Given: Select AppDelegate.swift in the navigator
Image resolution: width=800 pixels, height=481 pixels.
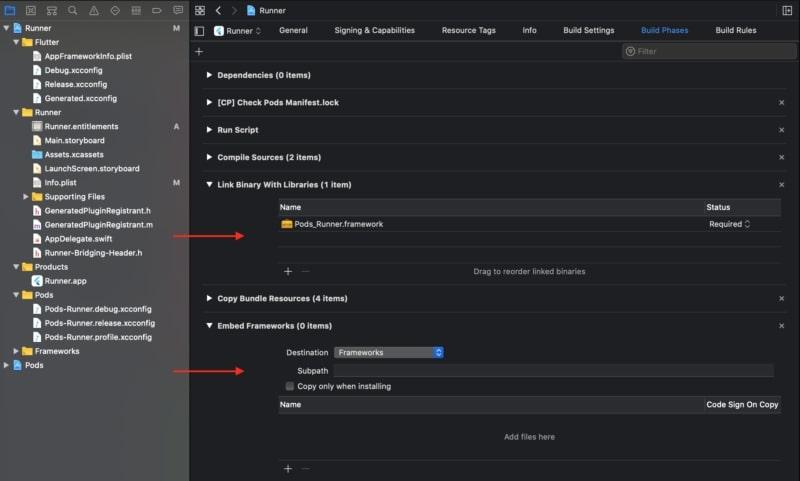Looking at the screenshot, I should point(78,239).
